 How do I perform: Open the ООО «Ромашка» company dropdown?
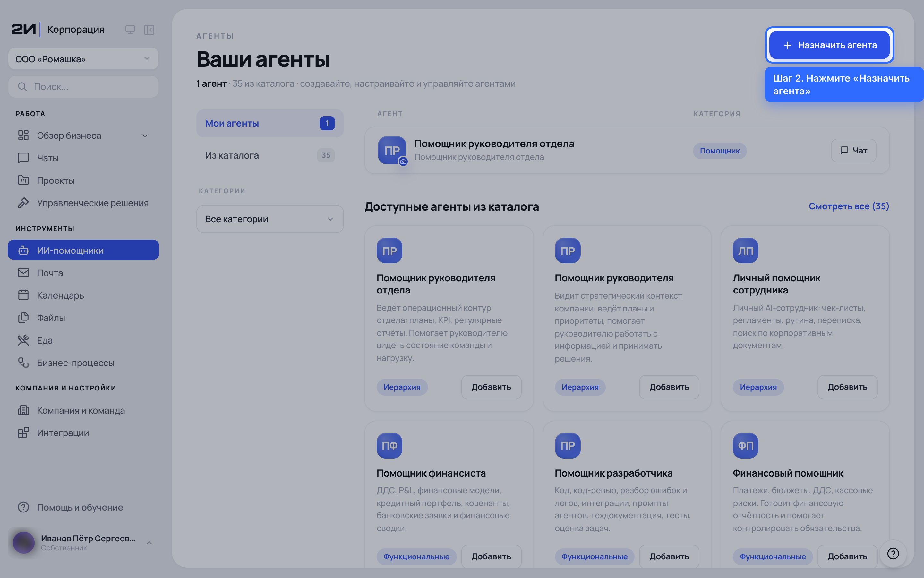pos(83,59)
